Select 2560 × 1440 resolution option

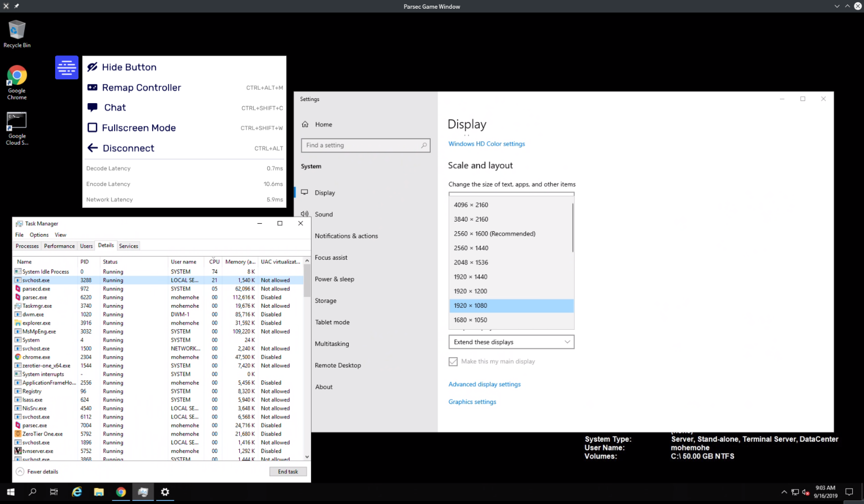(x=471, y=248)
